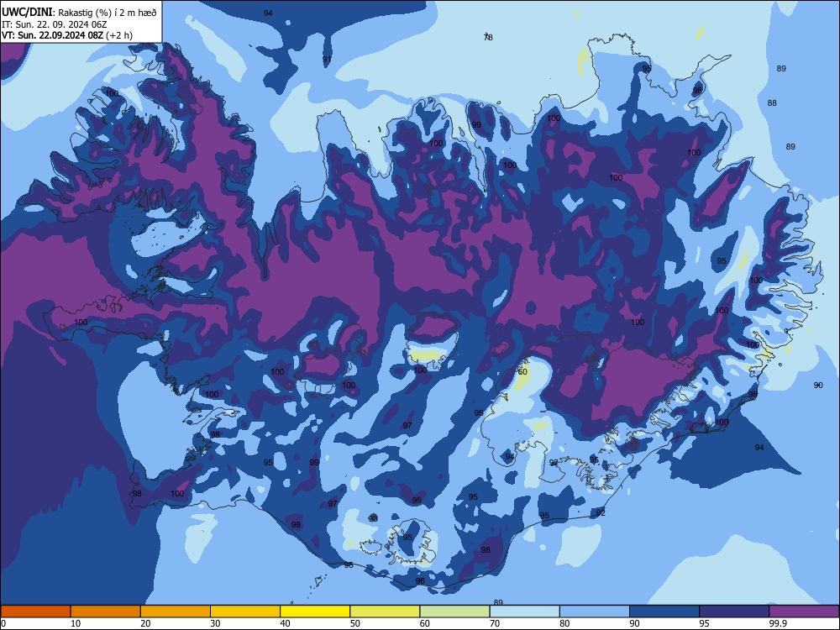Click the legend tick label '50'
This screenshot has width=840, height=630.
click(x=355, y=623)
